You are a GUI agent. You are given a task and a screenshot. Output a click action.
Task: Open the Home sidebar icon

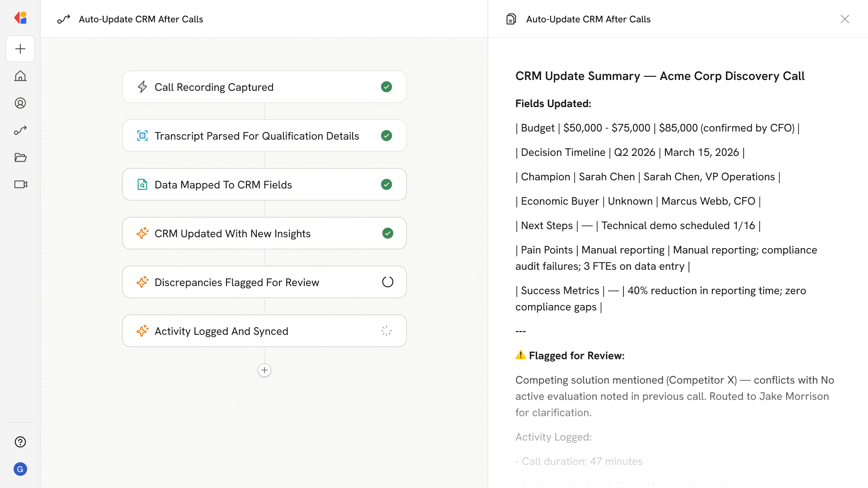pos(20,76)
